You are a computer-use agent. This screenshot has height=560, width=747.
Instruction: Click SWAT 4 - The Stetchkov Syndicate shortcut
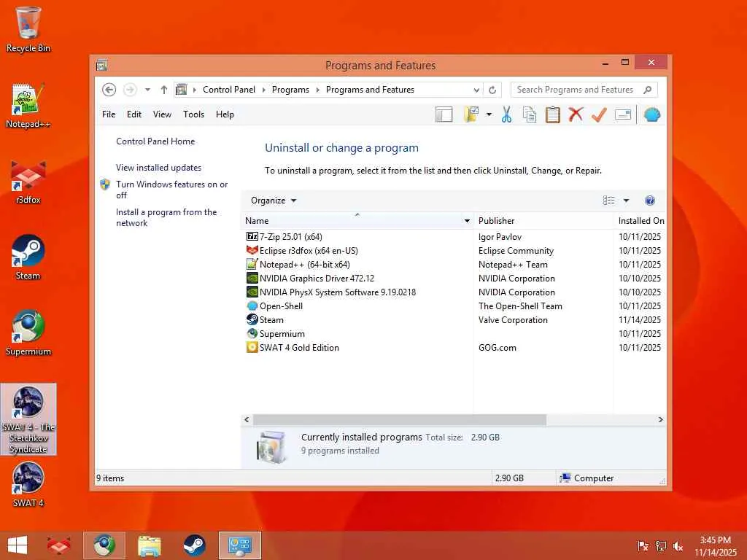tap(28, 419)
